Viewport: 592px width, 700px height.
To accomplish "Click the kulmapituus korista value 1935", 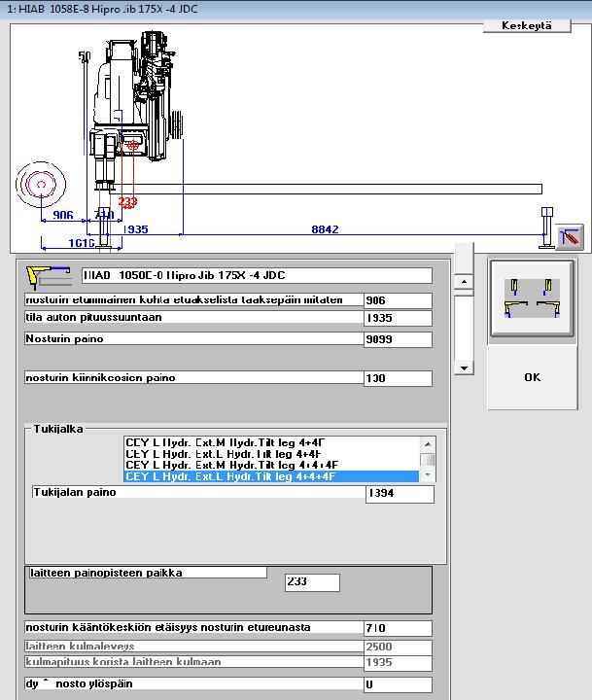I will point(398,662).
